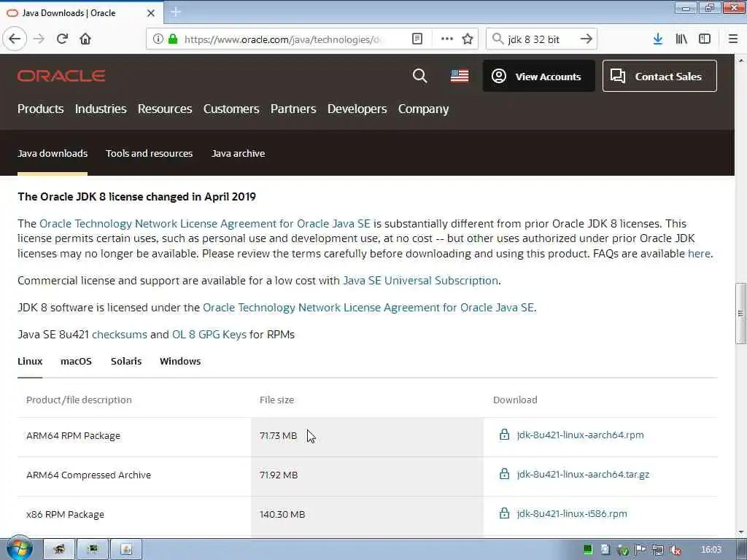
Task: Open page actions three-dots menu
Action: [447, 39]
